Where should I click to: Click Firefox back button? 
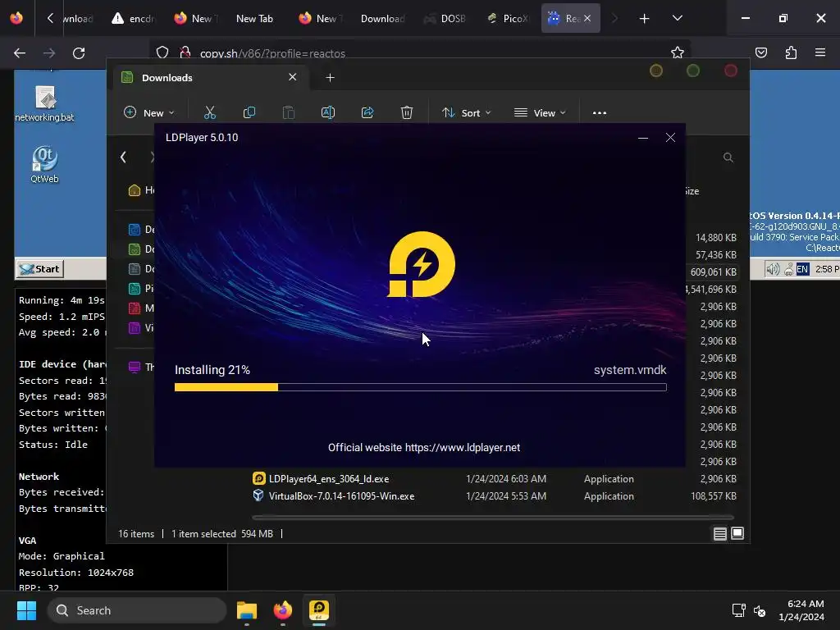[20, 53]
